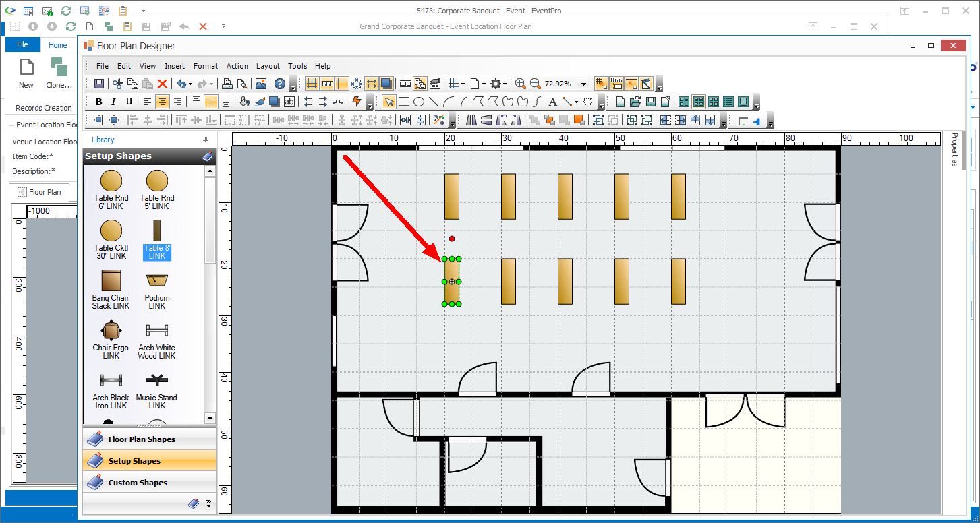The image size is (980, 523).
Task: Open line color brush tool
Action: pyautogui.click(x=260, y=102)
